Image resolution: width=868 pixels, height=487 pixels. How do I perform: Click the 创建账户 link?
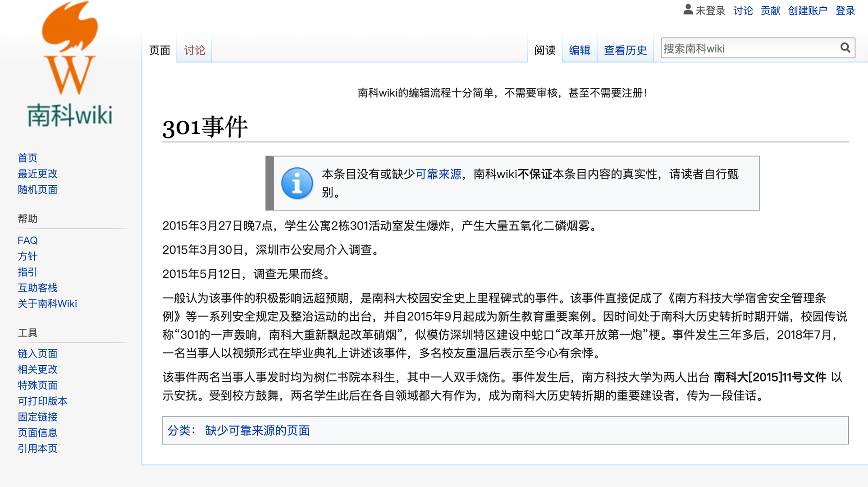pyautogui.click(x=807, y=10)
